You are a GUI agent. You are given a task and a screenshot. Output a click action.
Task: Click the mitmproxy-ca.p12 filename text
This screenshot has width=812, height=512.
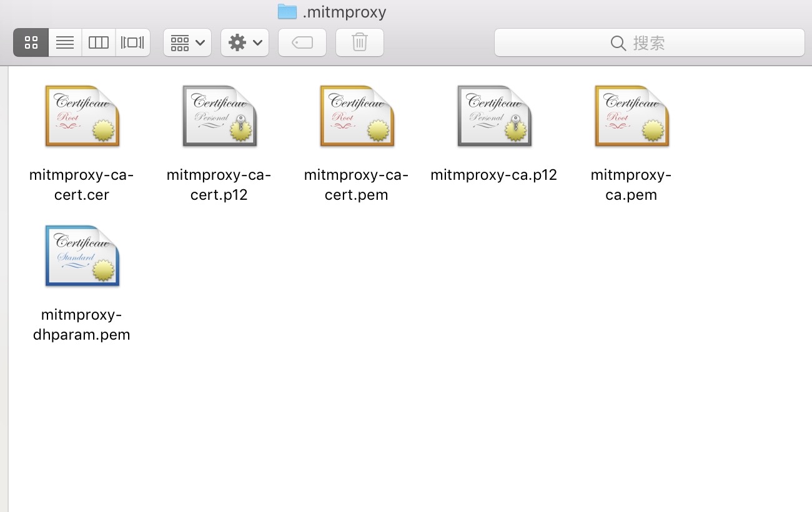pyautogui.click(x=493, y=175)
